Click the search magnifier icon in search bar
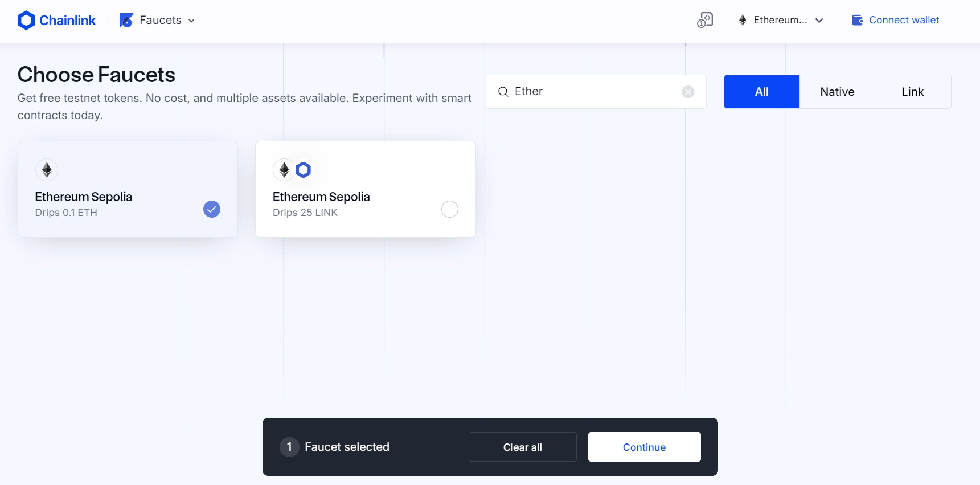The width and height of the screenshot is (980, 485). tap(503, 92)
